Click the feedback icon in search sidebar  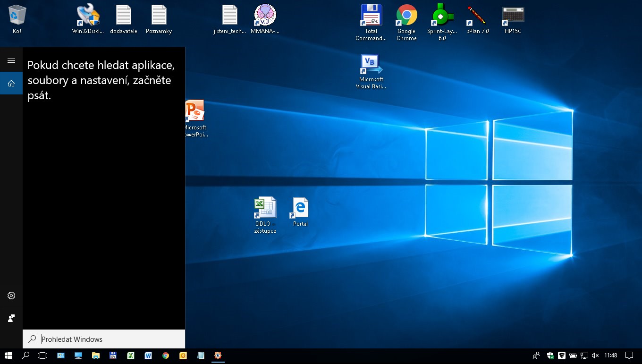(11, 318)
